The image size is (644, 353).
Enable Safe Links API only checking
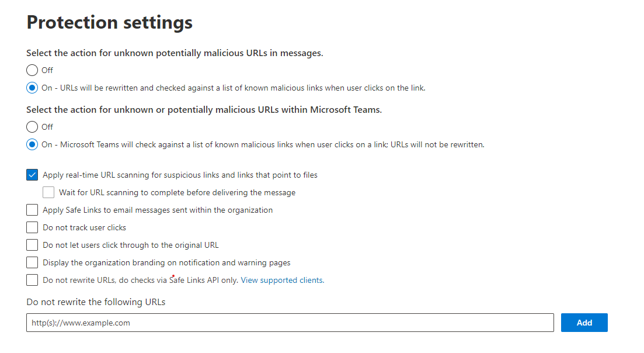[32, 279]
